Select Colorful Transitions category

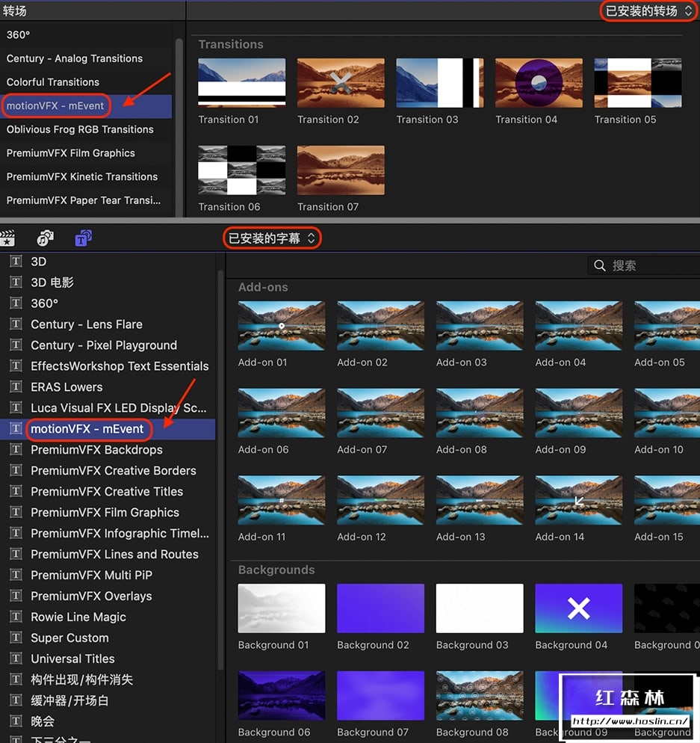click(86, 82)
